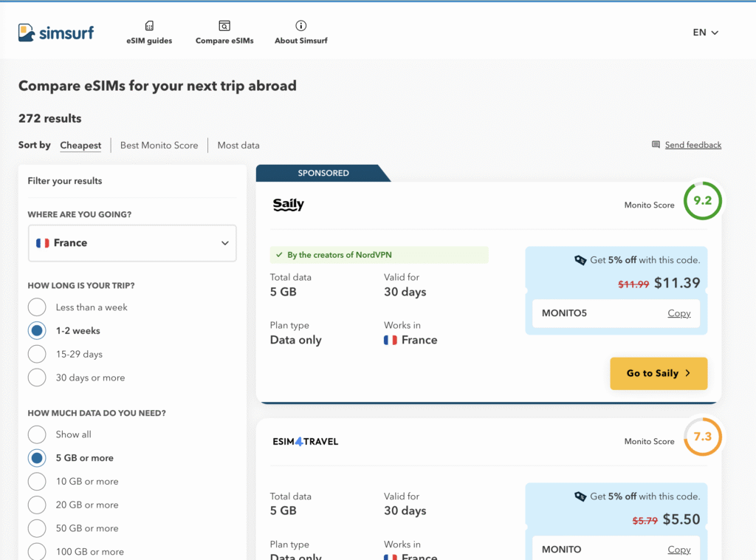Click the Go to Saily button

coord(659,373)
